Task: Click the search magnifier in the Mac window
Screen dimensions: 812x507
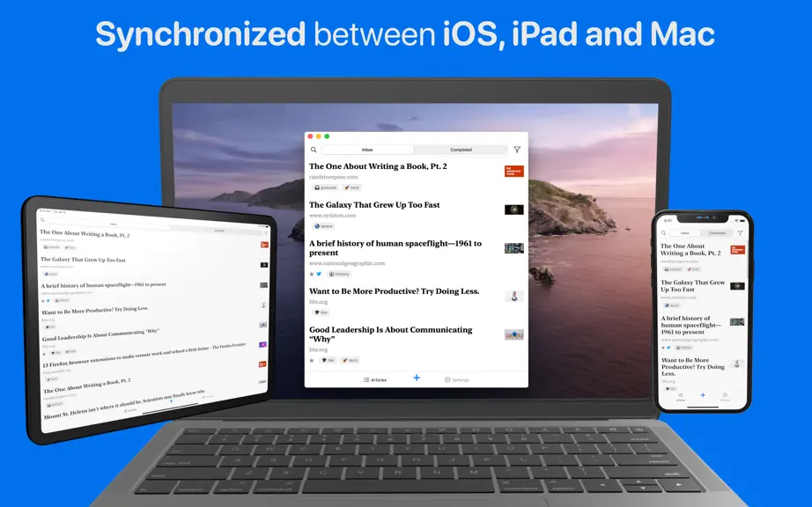Action: tap(314, 150)
